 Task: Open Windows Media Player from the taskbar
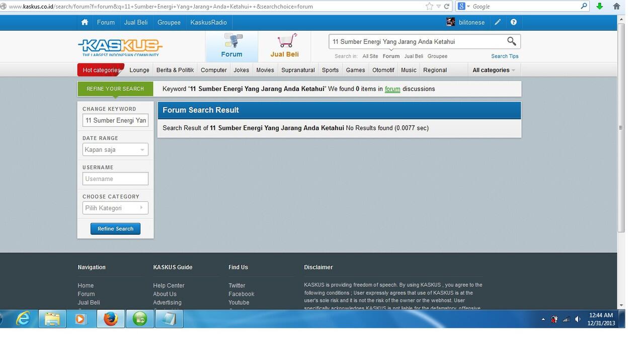tap(81, 319)
